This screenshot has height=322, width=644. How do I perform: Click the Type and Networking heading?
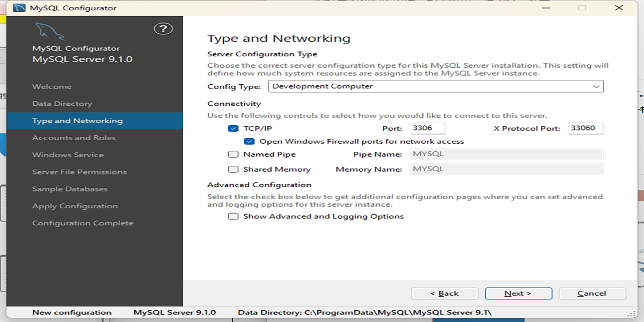(x=279, y=39)
